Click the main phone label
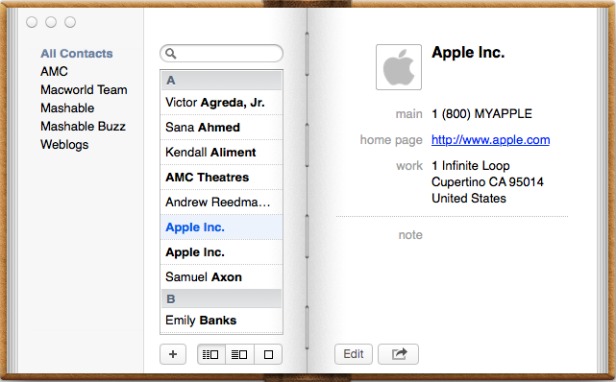Image resolution: width=616 pixels, height=382 pixels. click(409, 114)
